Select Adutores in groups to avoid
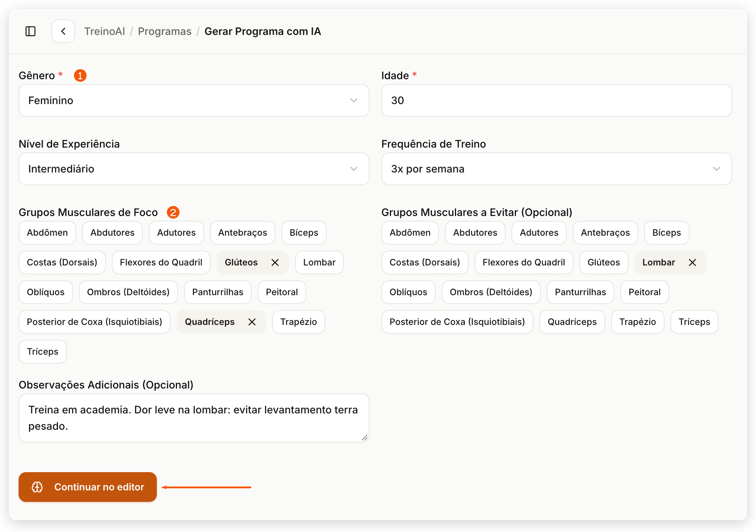This screenshot has width=756, height=532. 539,233
